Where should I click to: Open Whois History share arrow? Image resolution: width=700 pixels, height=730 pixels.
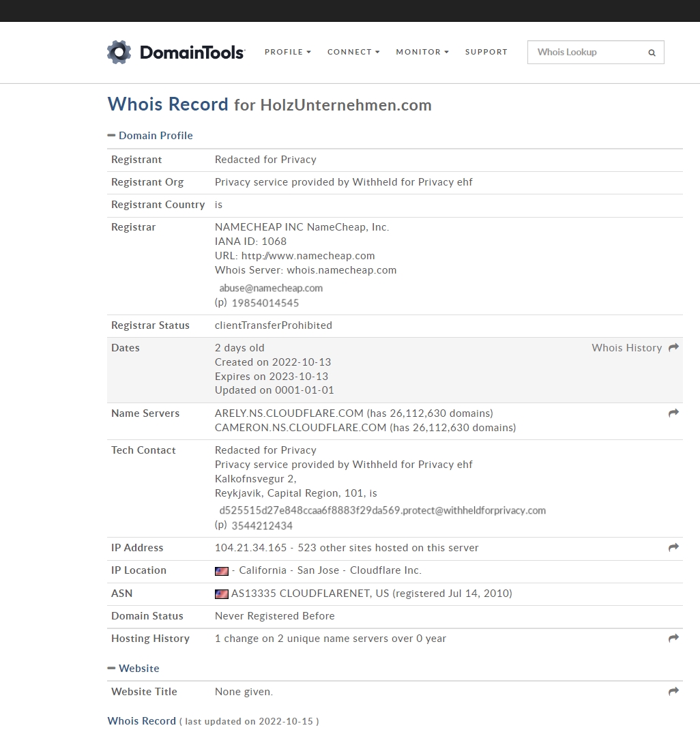[673, 347]
